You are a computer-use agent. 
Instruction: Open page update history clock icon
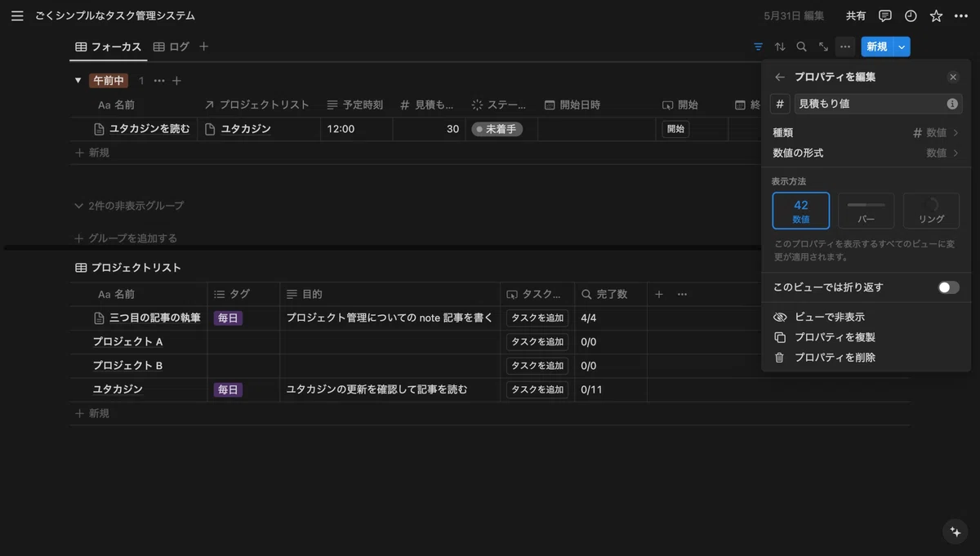(911, 16)
